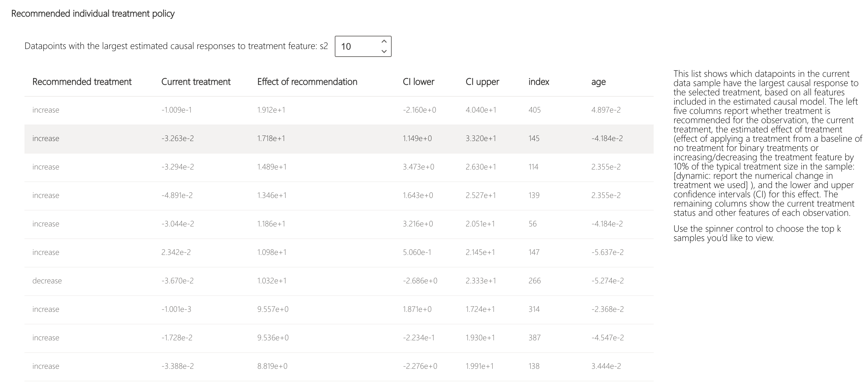Click the effect value 1.718e+1
868x386 pixels.
pyautogui.click(x=271, y=139)
